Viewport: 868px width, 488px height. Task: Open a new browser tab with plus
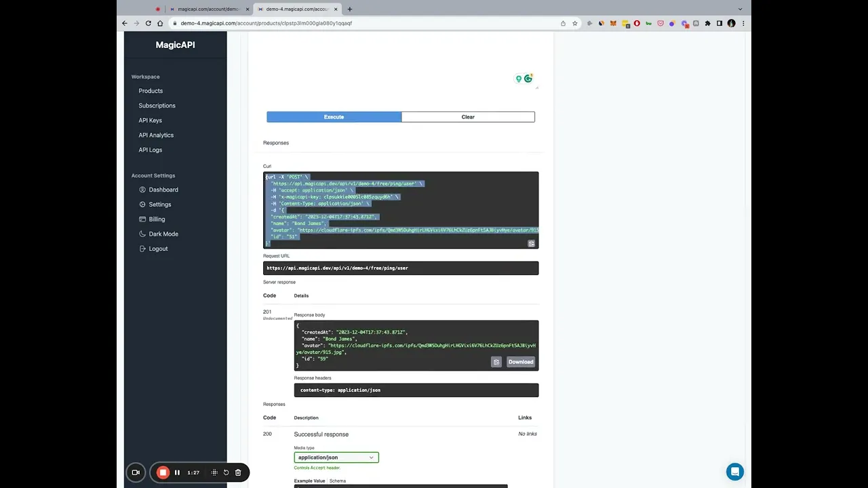point(350,9)
